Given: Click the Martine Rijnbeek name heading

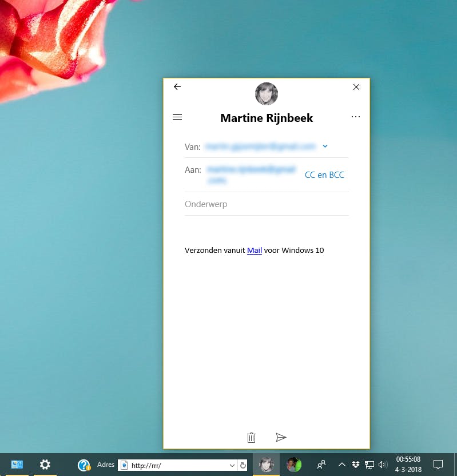Looking at the screenshot, I should pyautogui.click(x=267, y=118).
